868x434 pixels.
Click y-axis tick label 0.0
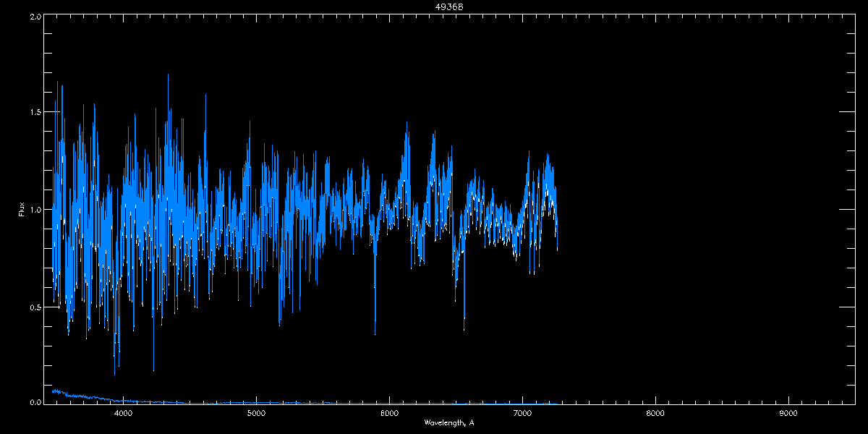34,401
